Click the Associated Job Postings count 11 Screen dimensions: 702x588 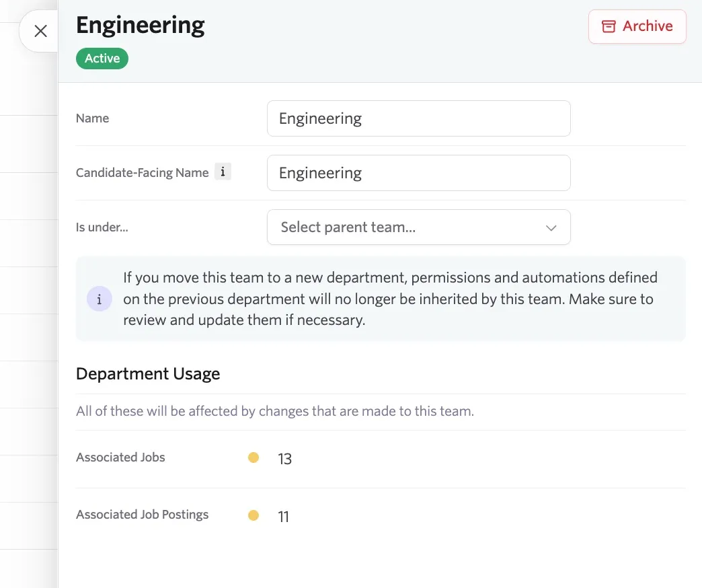(283, 516)
